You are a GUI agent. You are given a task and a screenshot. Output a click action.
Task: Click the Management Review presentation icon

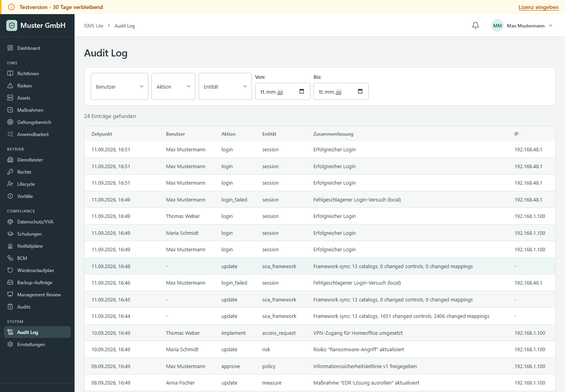pos(10,294)
